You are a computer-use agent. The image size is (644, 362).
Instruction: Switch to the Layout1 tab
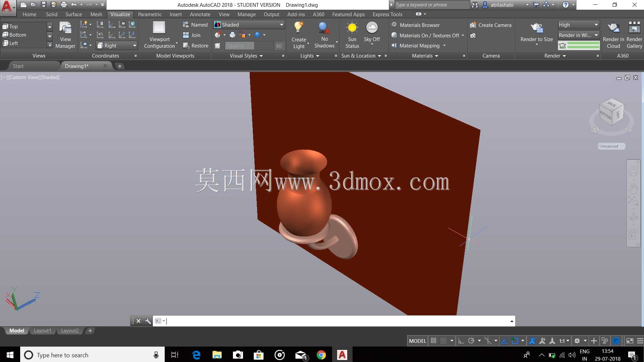(x=42, y=331)
